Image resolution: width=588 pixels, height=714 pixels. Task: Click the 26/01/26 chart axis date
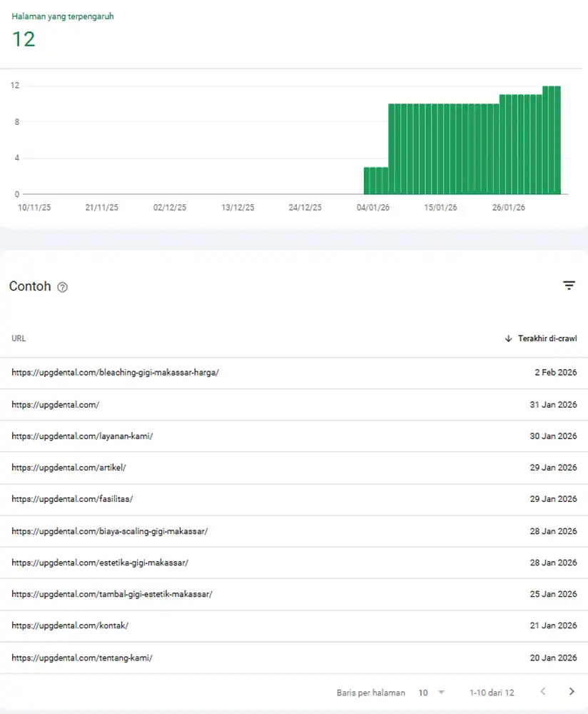tap(508, 208)
